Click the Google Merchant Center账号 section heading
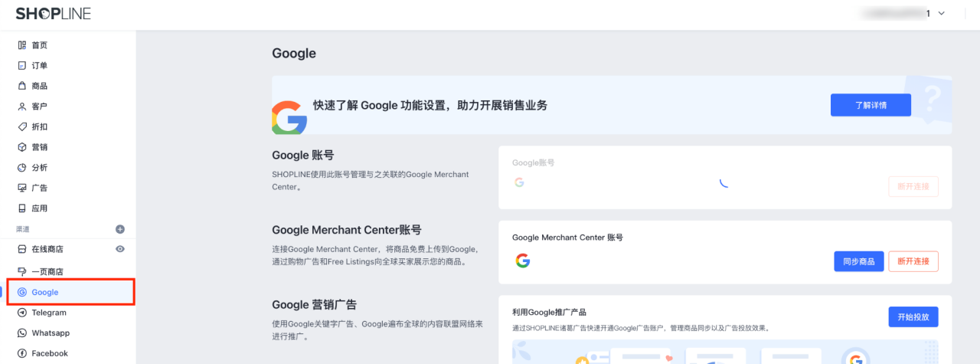980x364 pixels. 347,230
